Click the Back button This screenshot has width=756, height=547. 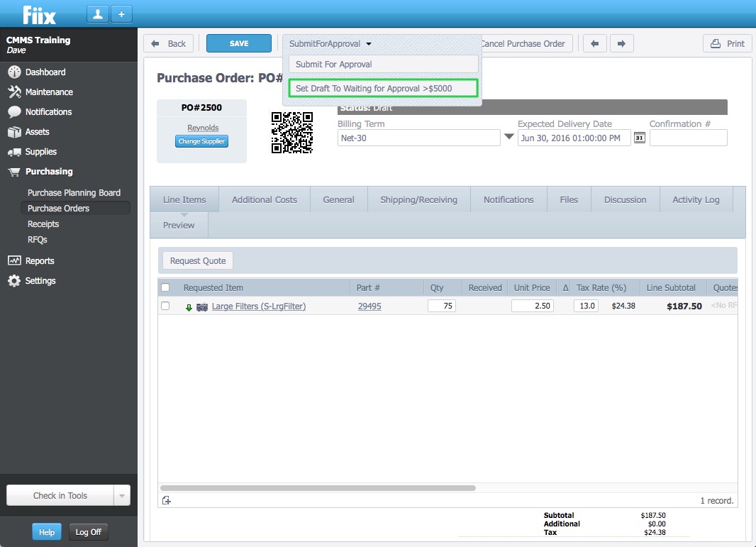(168, 43)
